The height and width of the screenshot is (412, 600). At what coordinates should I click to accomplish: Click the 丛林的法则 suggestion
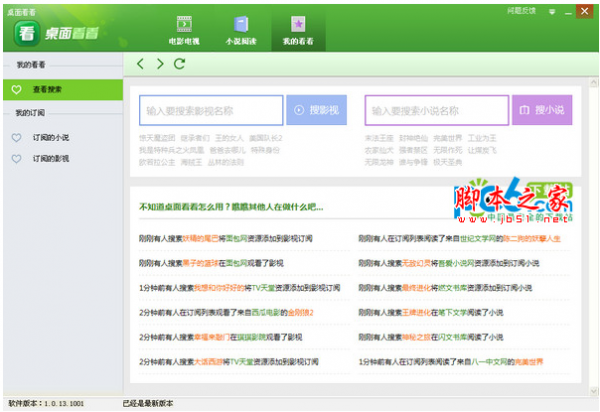225,163
